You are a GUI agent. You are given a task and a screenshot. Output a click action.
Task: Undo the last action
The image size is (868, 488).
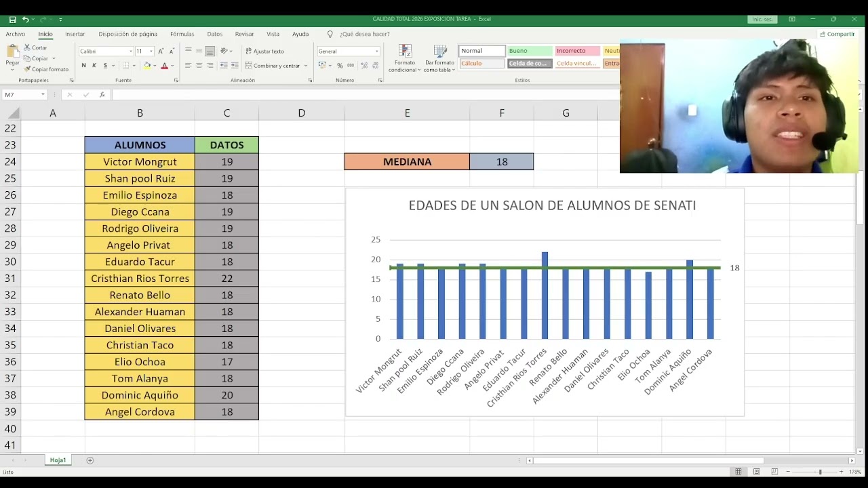pyautogui.click(x=26, y=20)
